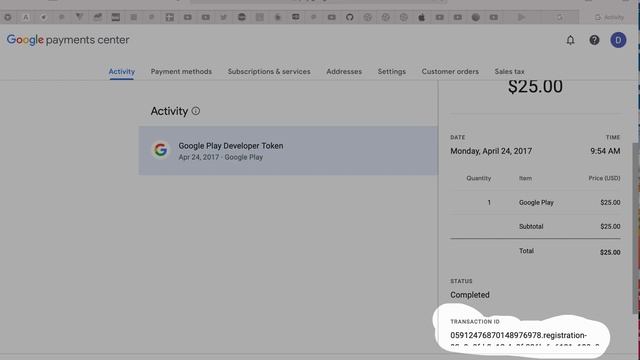Select the Google Play Developer Token transaction
This screenshot has width=640, height=360.
click(x=288, y=151)
